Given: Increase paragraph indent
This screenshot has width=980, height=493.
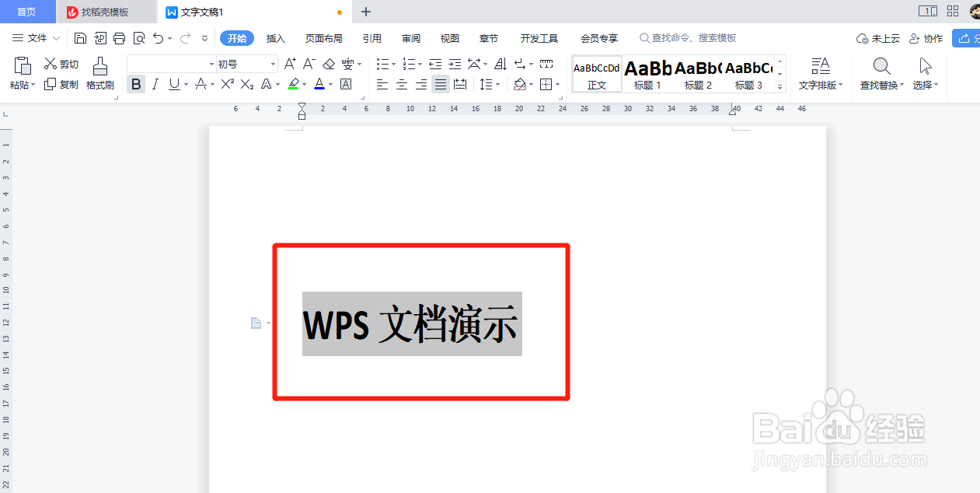Looking at the screenshot, I should (455, 64).
